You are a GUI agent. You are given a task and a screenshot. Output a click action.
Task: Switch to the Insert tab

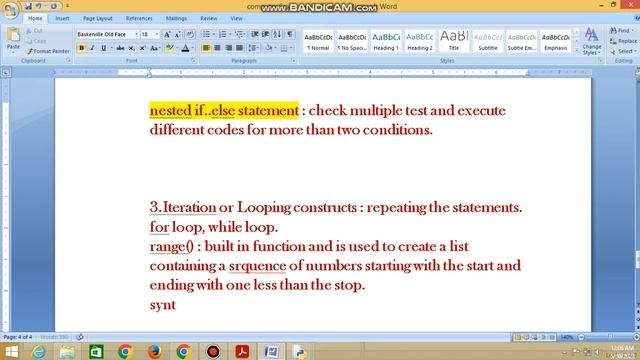pos(62,18)
